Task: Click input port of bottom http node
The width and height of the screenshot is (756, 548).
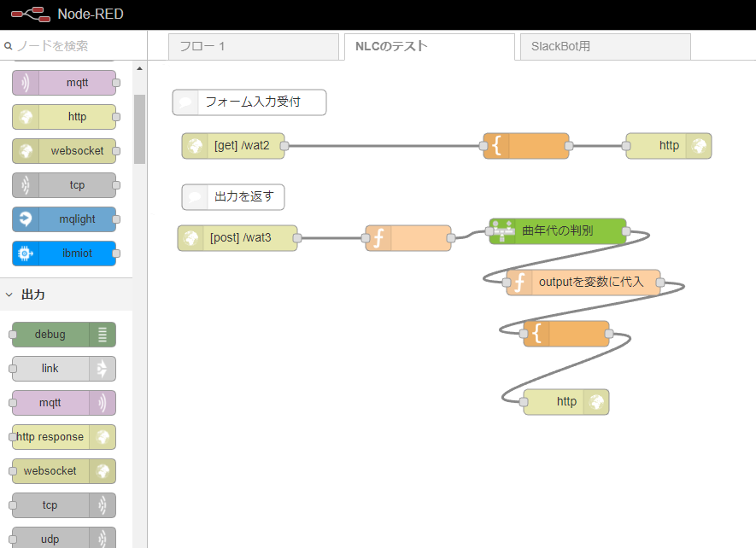Action: coord(525,402)
